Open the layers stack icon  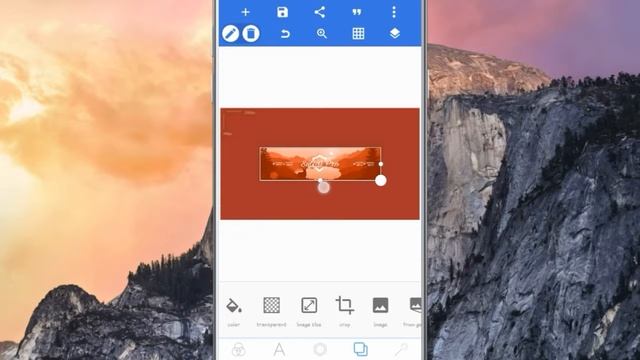point(395,33)
